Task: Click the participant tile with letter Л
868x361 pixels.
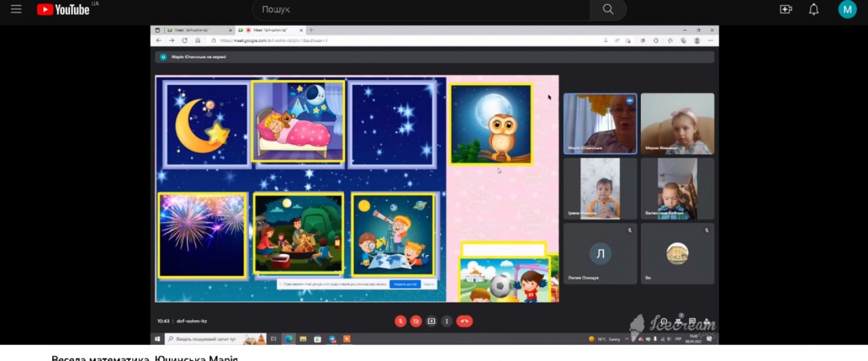Action: [600, 254]
